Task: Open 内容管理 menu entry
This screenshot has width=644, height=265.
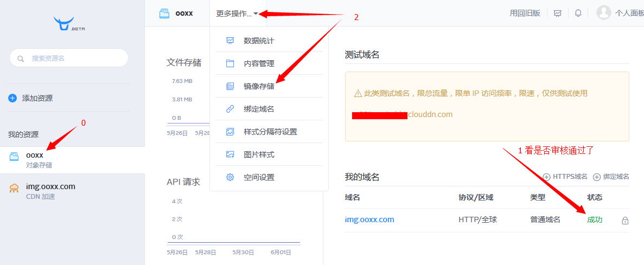Action: coord(259,63)
